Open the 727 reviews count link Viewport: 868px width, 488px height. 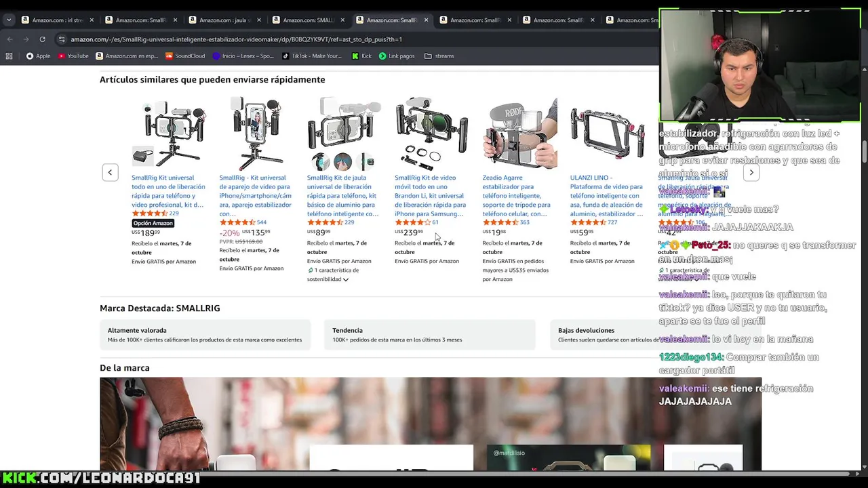pos(612,222)
